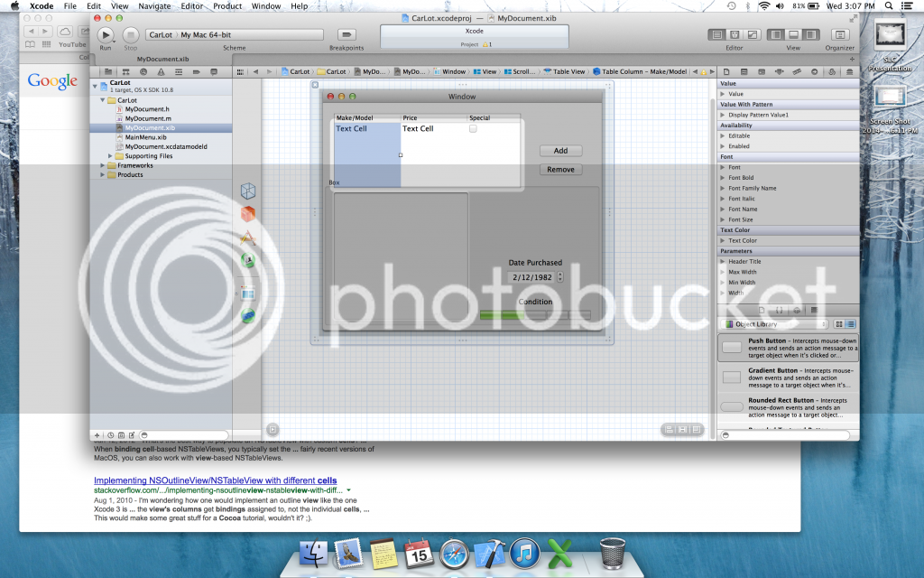This screenshot has height=578, width=924.
Task: Switch to the Assistant editor
Action: coord(735,35)
